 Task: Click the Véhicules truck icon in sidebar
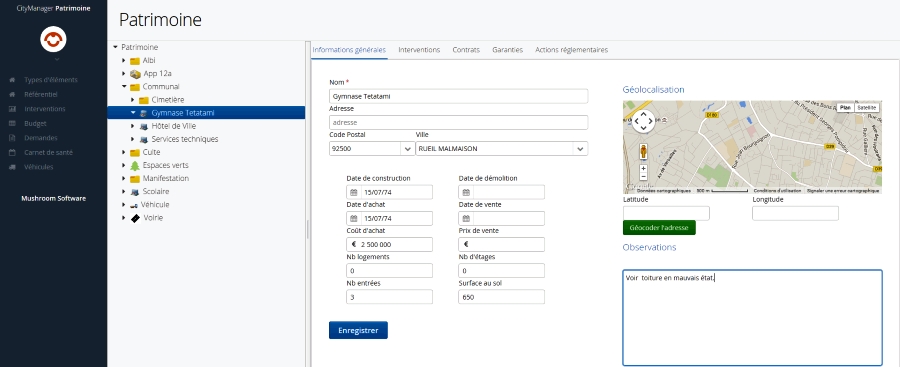pos(12,167)
